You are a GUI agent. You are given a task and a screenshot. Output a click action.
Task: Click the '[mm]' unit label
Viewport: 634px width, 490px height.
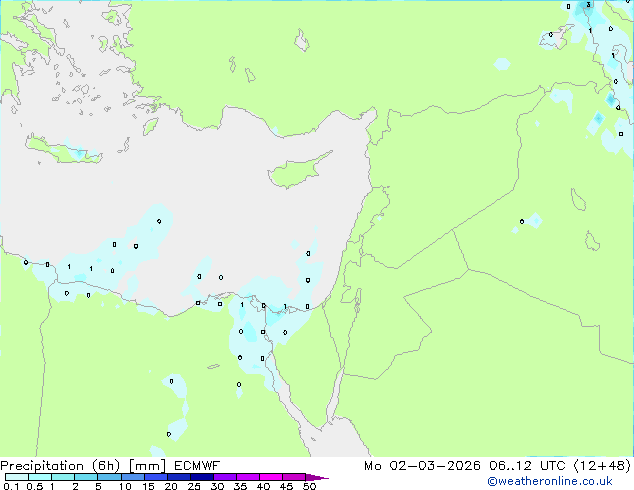coord(147,466)
